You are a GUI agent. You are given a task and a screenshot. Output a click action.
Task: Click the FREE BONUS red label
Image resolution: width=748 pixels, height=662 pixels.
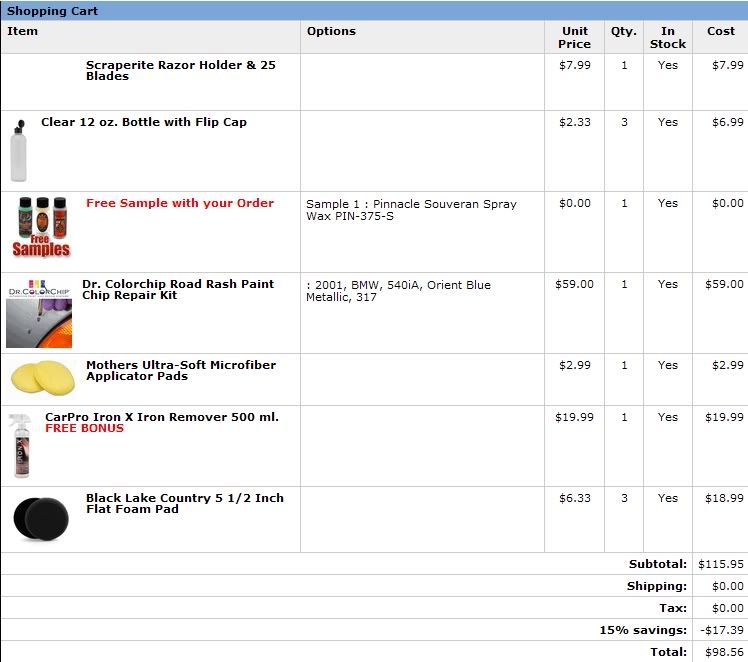(84, 428)
